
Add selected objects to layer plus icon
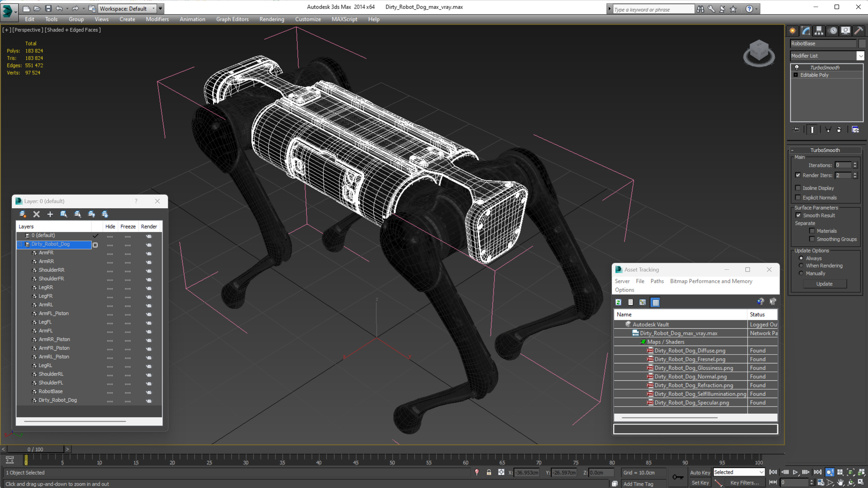50,214
